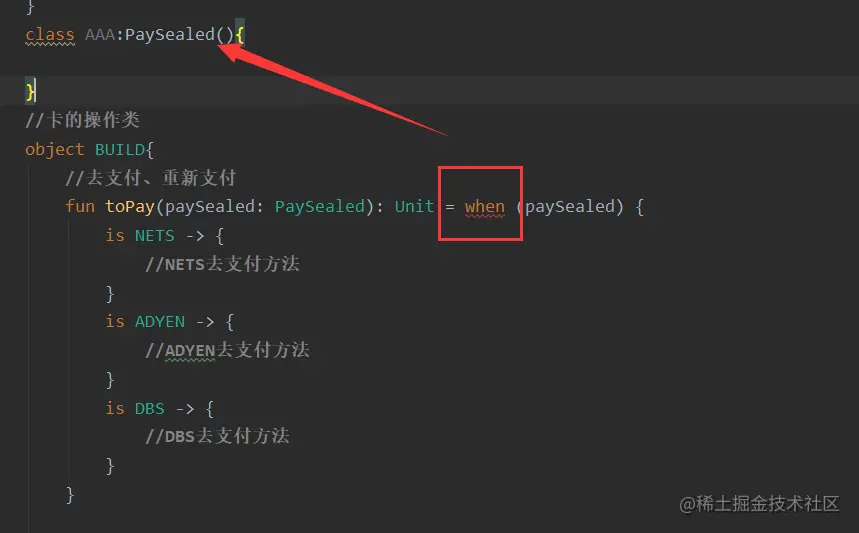Select the DBS type in the when branch
The height and width of the screenshot is (533, 859).
[150, 408]
